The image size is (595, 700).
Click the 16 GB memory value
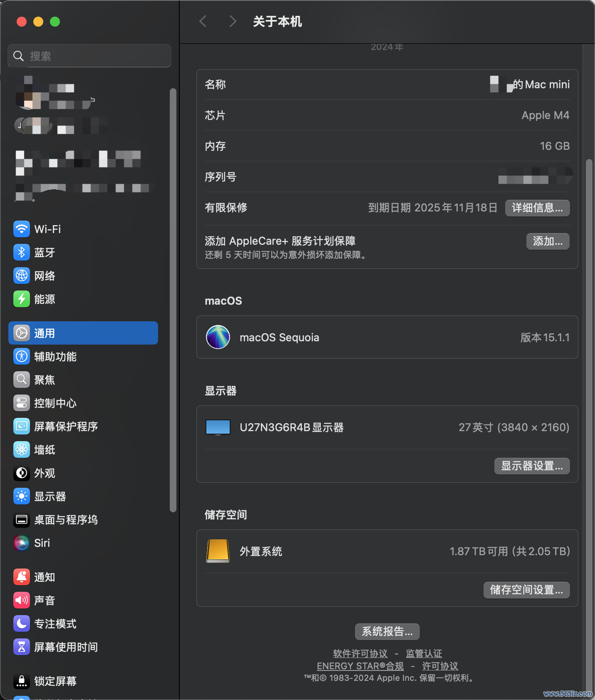pyautogui.click(x=555, y=146)
